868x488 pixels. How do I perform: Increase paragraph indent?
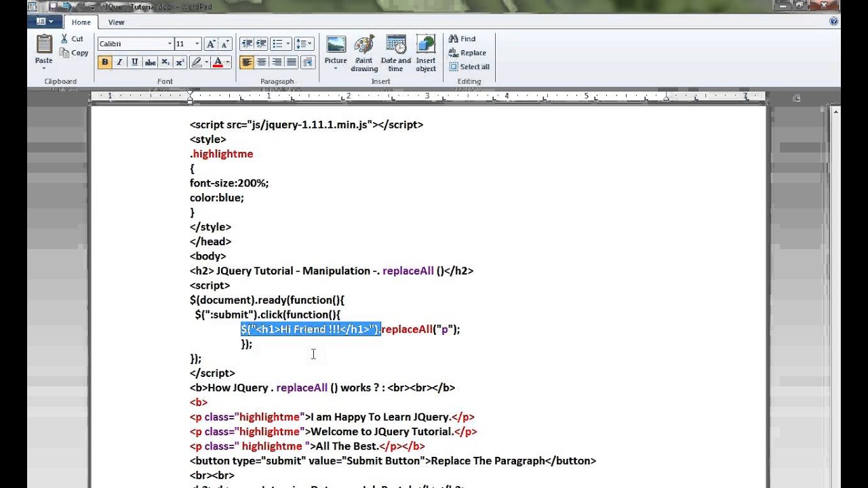click(261, 44)
